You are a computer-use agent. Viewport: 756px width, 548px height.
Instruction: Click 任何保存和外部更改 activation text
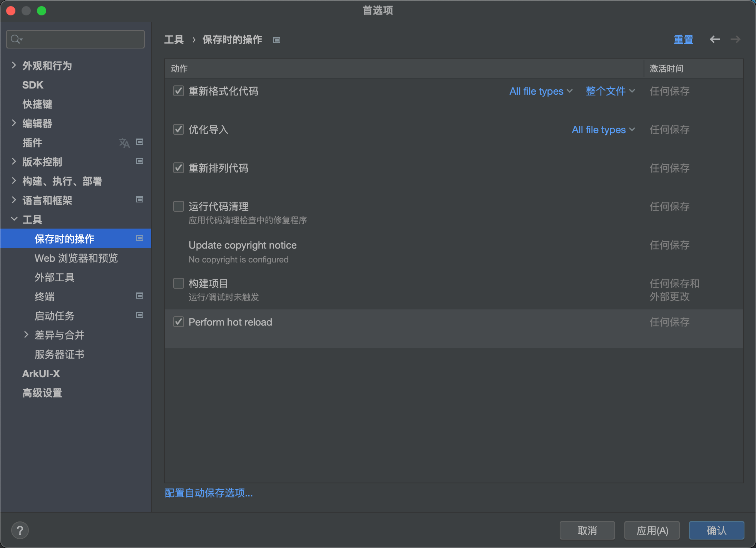pyautogui.click(x=674, y=290)
